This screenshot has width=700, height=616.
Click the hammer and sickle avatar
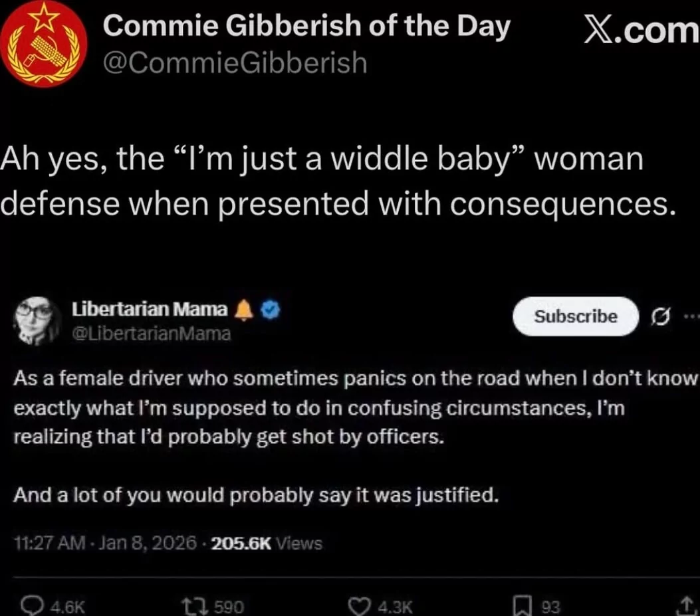(x=43, y=45)
